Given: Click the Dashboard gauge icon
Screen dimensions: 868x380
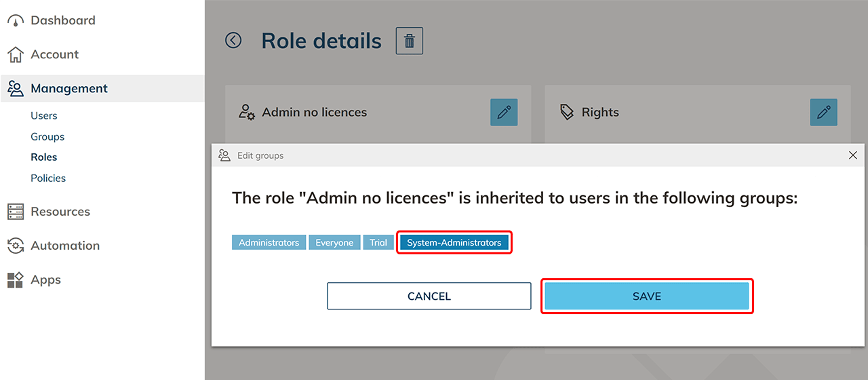Looking at the screenshot, I should (x=15, y=21).
